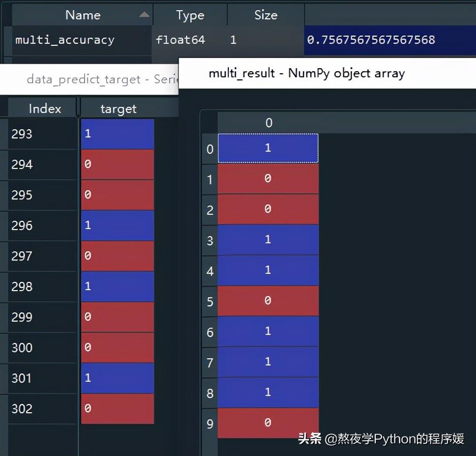This screenshot has height=456, width=476.
Task: Select row header 6 in multi_result
Action: coord(210,332)
